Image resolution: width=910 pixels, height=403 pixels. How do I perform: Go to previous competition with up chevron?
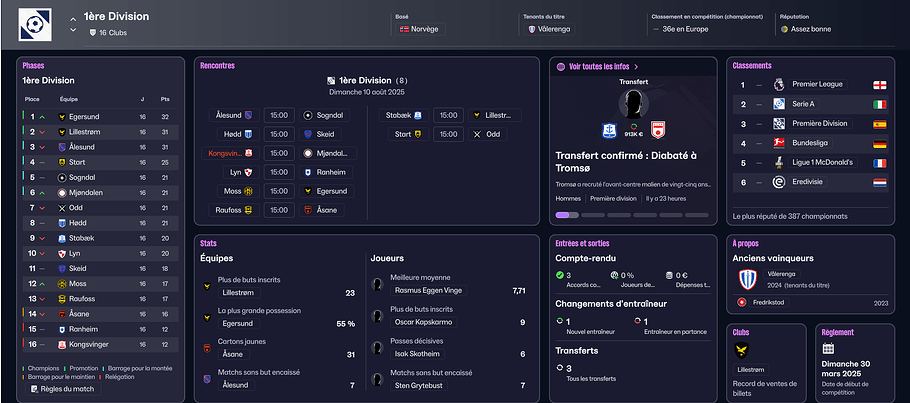(x=73, y=19)
